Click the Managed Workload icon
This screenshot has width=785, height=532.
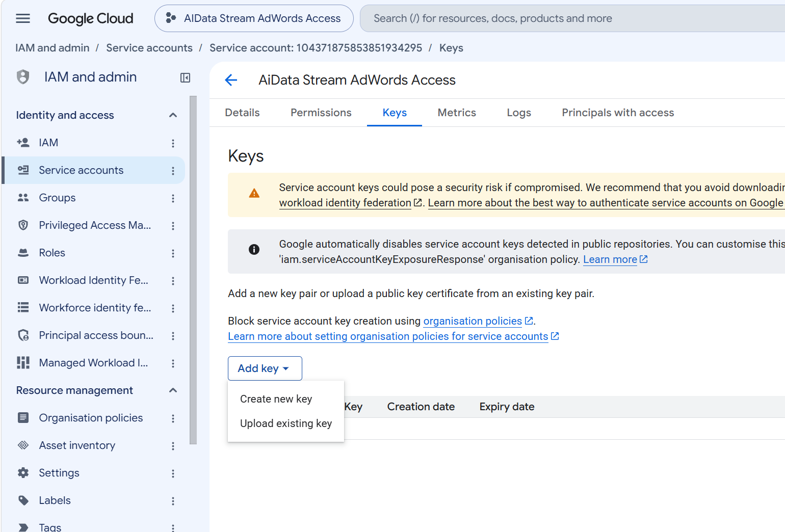[x=23, y=363]
